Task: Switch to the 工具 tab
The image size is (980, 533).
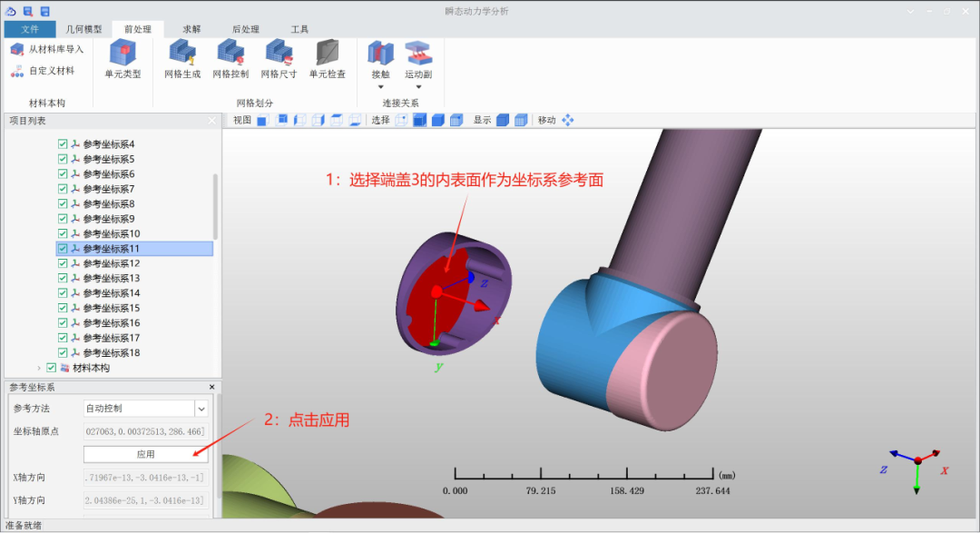Action: click(299, 29)
